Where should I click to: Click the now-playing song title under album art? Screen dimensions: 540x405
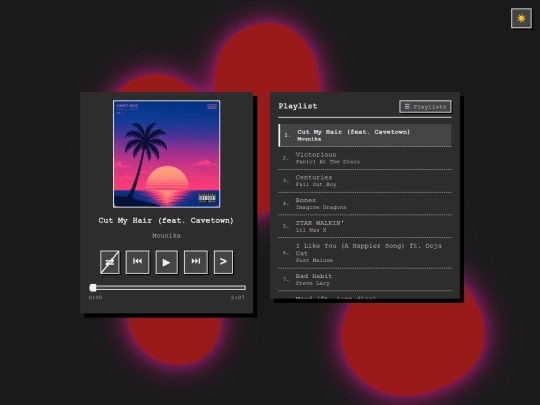(x=166, y=220)
